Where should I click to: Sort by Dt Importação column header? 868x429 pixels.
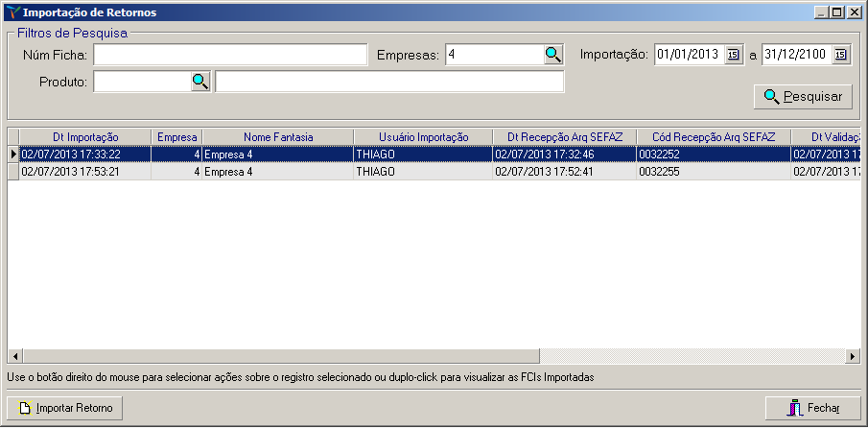coord(85,137)
